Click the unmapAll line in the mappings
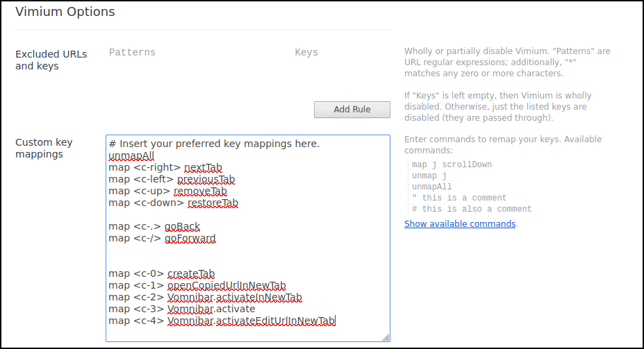The image size is (644, 349). (x=131, y=156)
